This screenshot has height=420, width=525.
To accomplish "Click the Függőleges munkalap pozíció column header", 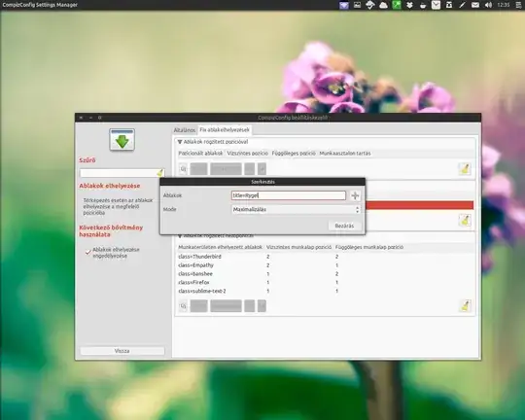I will (x=369, y=247).
